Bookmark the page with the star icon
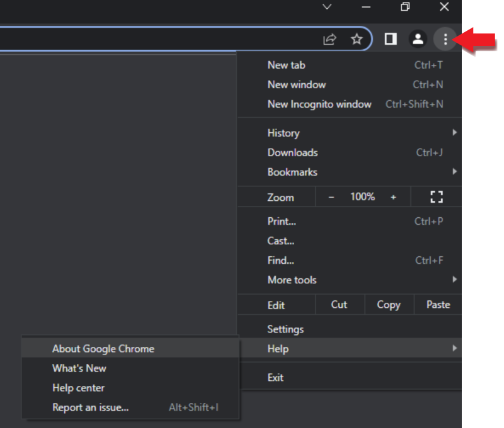The image size is (504, 428). click(x=357, y=38)
